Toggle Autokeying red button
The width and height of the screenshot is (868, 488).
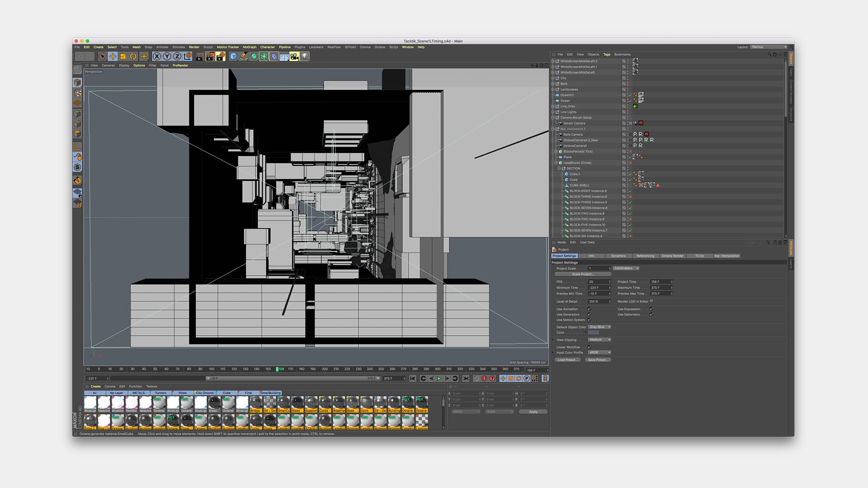(x=484, y=379)
